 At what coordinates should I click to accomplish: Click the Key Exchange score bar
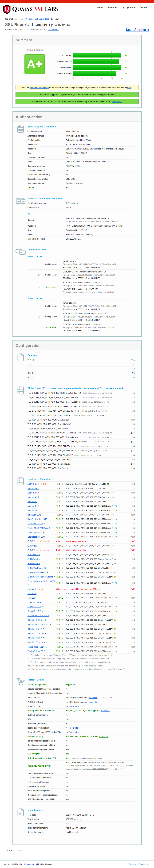click(x=97, y=67)
